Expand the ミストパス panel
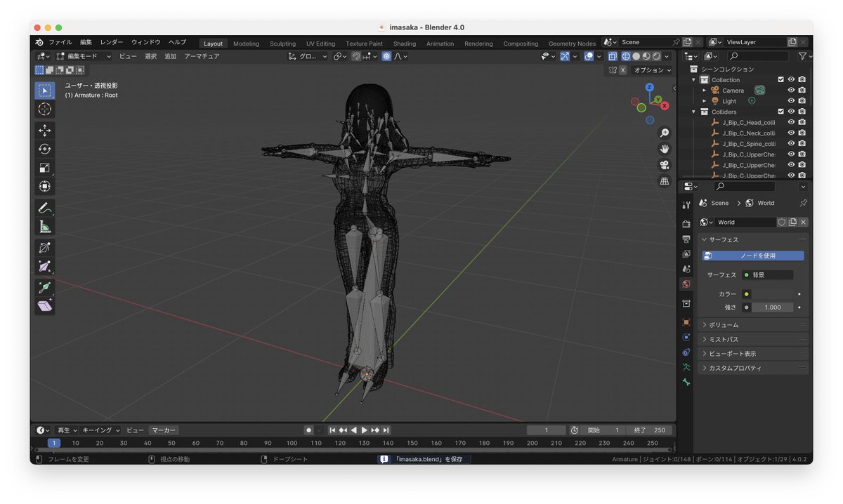 click(753, 339)
